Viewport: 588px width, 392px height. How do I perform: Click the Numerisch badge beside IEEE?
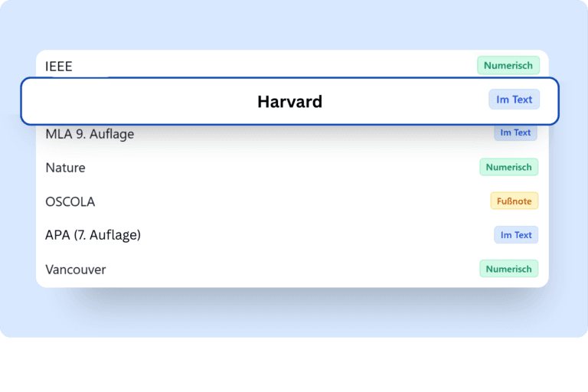pyautogui.click(x=508, y=66)
